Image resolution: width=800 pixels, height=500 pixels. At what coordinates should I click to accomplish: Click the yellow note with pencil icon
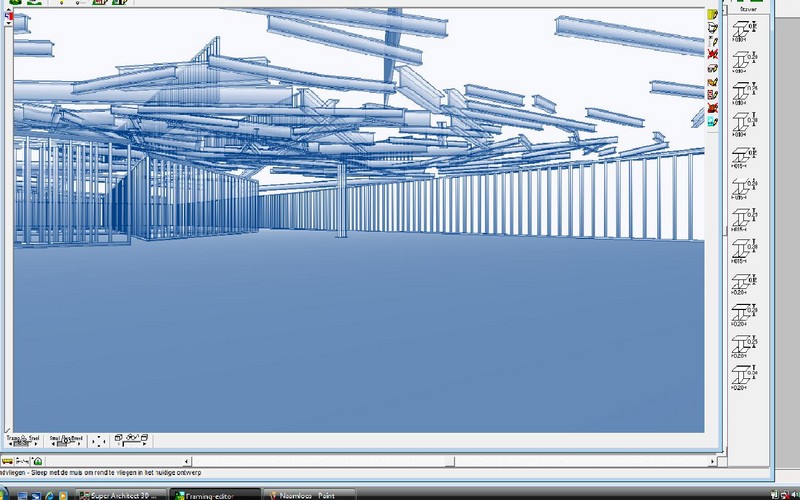(x=713, y=15)
